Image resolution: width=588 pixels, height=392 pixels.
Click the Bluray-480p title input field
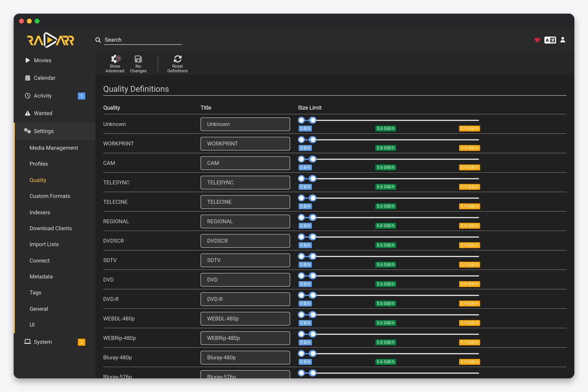click(245, 357)
